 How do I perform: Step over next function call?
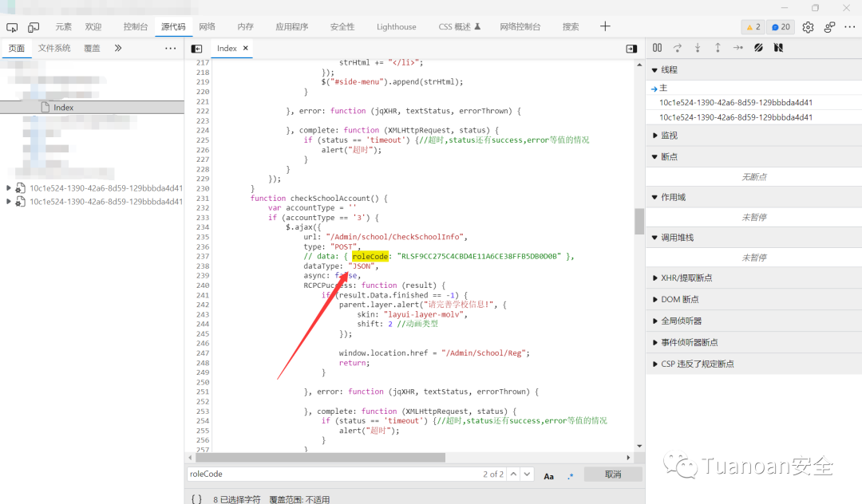coord(678,48)
